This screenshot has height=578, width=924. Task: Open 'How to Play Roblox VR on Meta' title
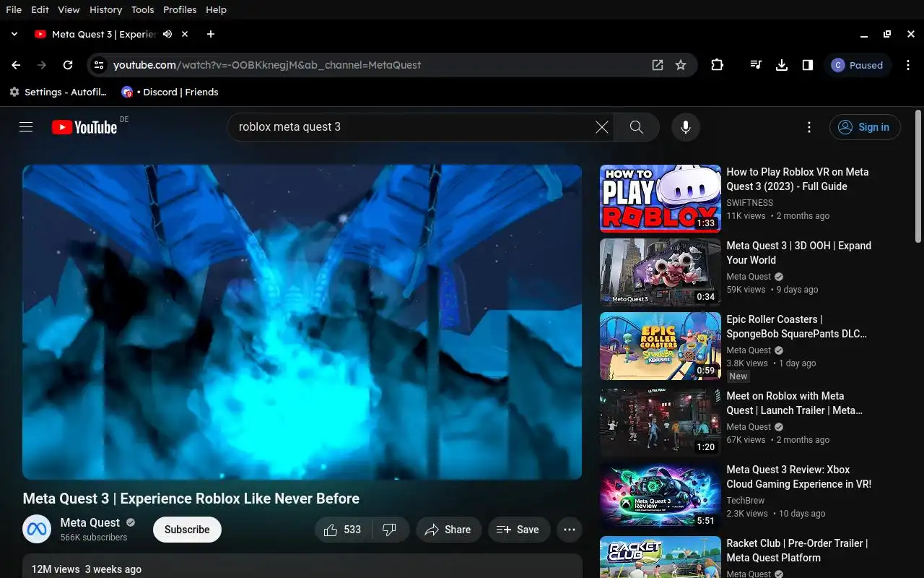[798, 179]
